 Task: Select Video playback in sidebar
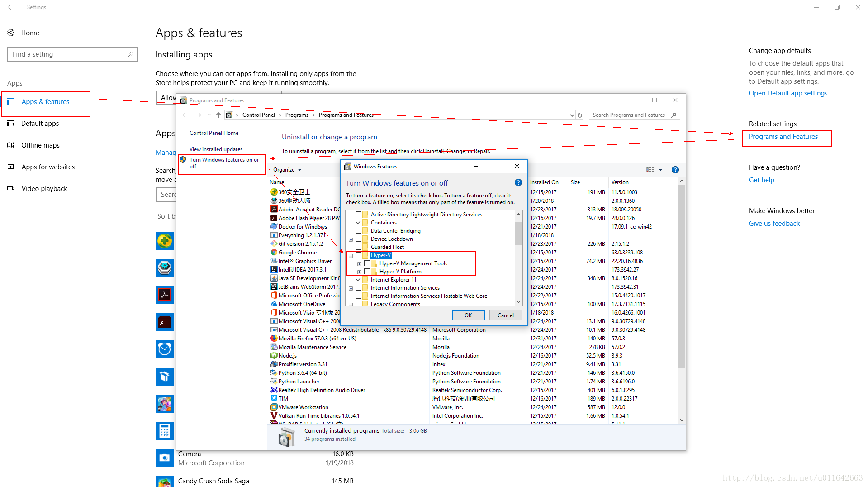pyautogui.click(x=44, y=189)
